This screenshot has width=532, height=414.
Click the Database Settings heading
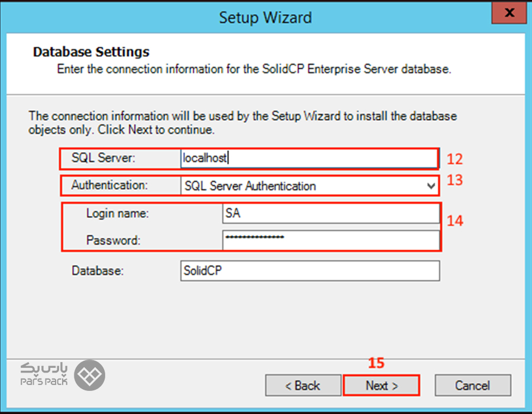pyautogui.click(x=91, y=52)
